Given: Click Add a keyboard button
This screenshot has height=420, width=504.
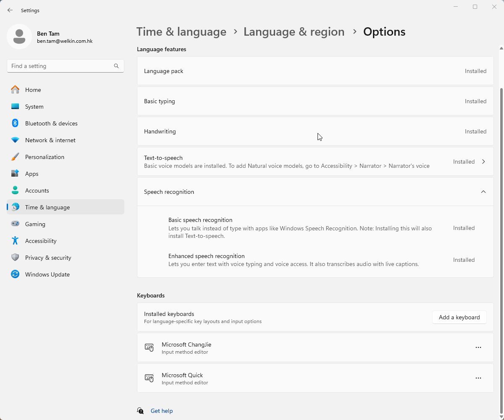Looking at the screenshot, I should (459, 317).
